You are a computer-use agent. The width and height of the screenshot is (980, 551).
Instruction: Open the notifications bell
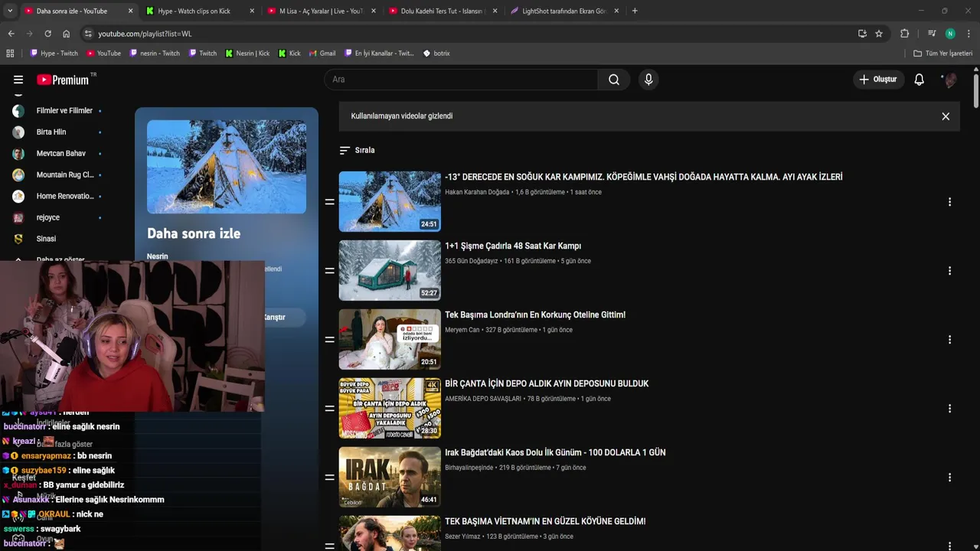(919, 80)
